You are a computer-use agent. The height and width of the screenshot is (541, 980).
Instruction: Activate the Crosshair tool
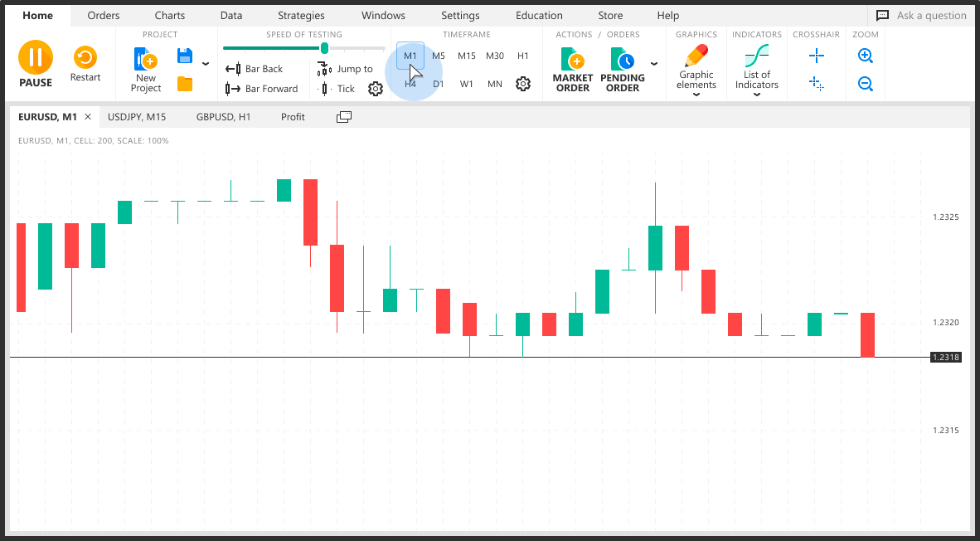(x=816, y=56)
